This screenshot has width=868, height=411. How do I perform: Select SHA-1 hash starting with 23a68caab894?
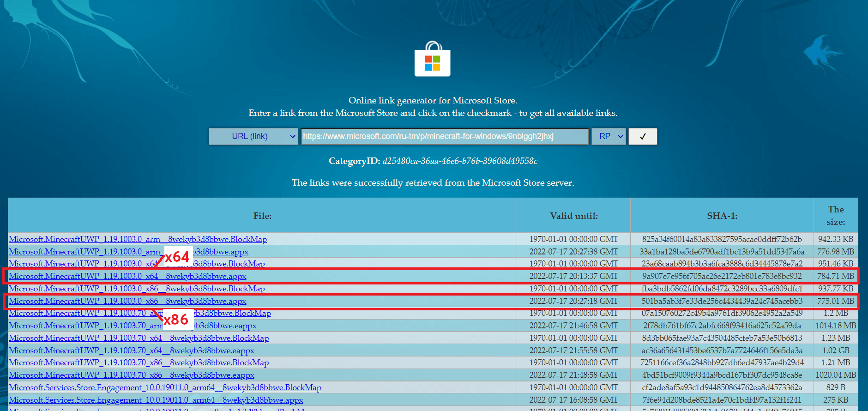pos(722,264)
